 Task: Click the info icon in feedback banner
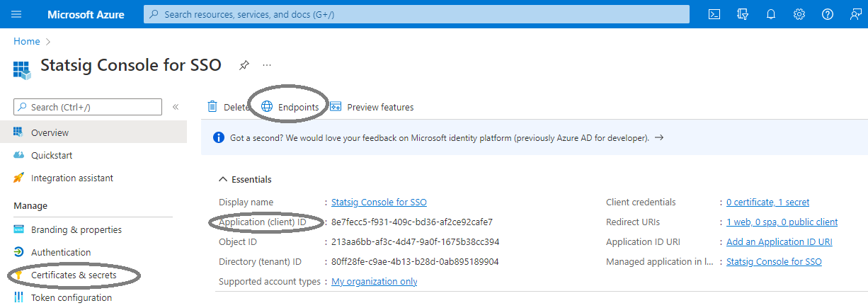(219, 137)
